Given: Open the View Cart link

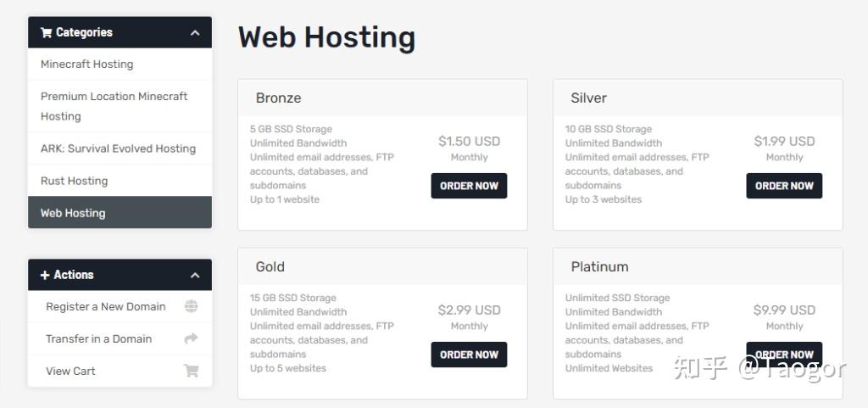Looking at the screenshot, I should (x=70, y=371).
